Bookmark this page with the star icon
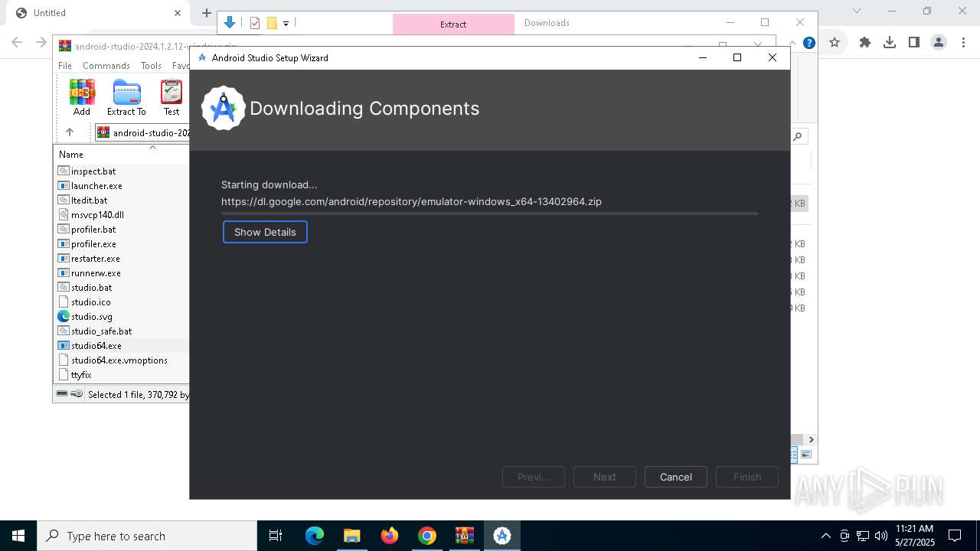Screen dimensions: 980x551 pyautogui.click(x=835, y=43)
